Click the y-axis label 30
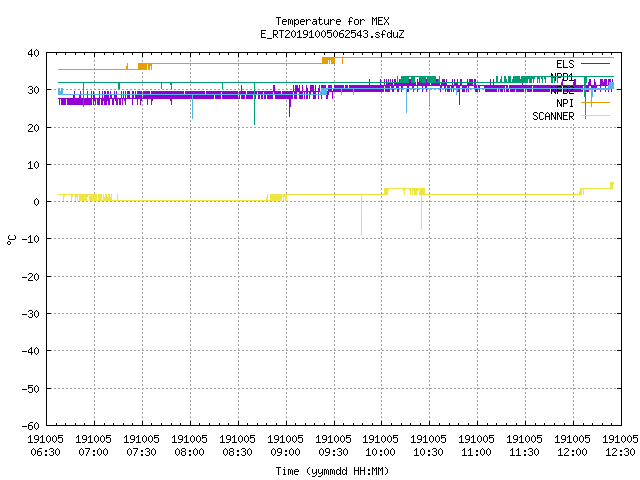Viewport: 640px width, 480px height. [33, 90]
